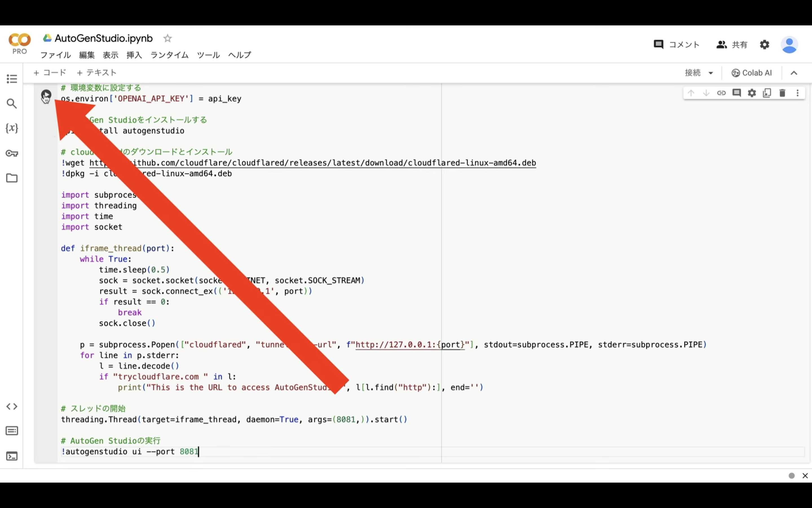Open the 編集 menu
812x508 pixels.
click(x=87, y=55)
